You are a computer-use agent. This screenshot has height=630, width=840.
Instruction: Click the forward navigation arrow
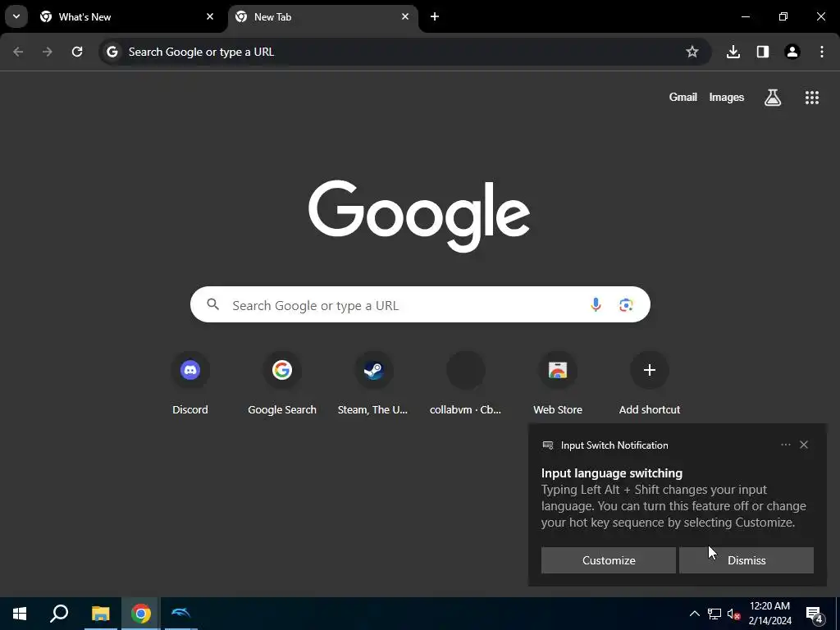click(x=48, y=52)
